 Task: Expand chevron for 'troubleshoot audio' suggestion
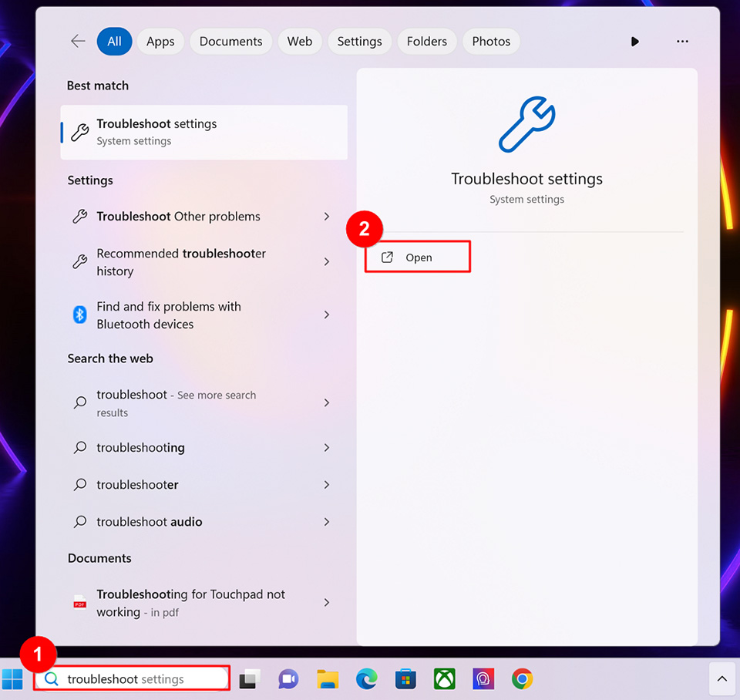(327, 522)
